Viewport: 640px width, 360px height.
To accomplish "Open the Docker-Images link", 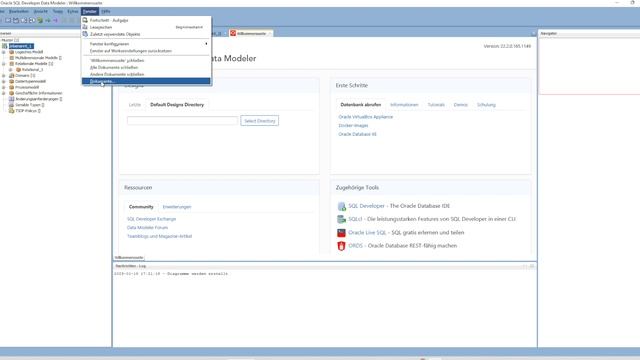I will (353, 125).
